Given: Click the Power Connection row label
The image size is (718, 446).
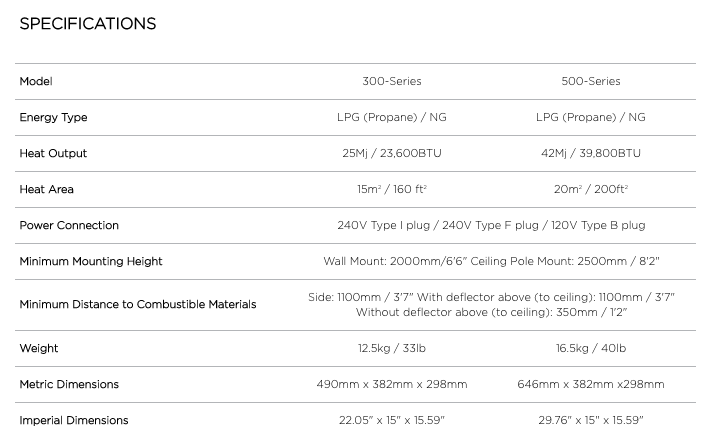Looking at the screenshot, I should [69, 225].
